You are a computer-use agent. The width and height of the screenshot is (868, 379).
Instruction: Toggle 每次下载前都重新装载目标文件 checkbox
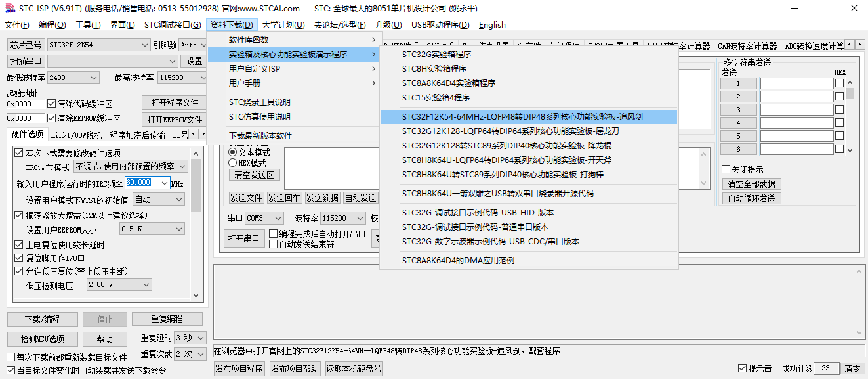pyautogui.click(x=10, y=357)
